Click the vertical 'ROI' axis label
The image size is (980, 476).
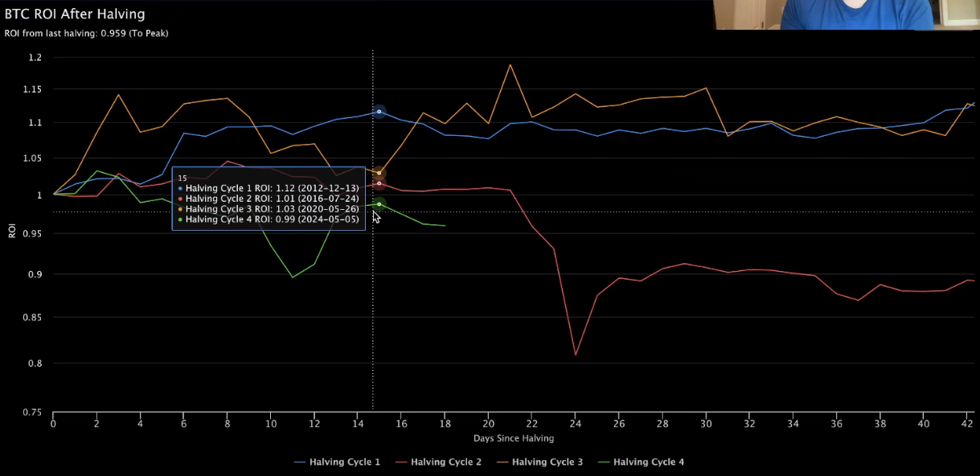click(11, 231)
